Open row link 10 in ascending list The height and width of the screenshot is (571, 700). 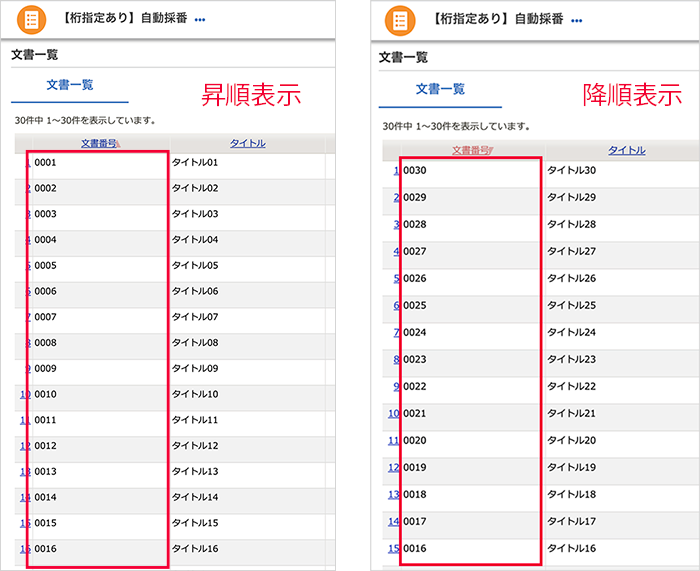coord(25,394)
